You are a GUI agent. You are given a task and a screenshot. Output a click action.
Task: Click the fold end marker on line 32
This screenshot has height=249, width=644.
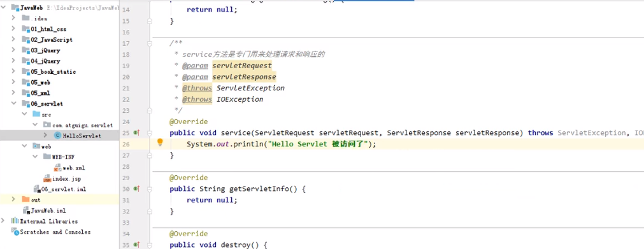click(150, 211)
